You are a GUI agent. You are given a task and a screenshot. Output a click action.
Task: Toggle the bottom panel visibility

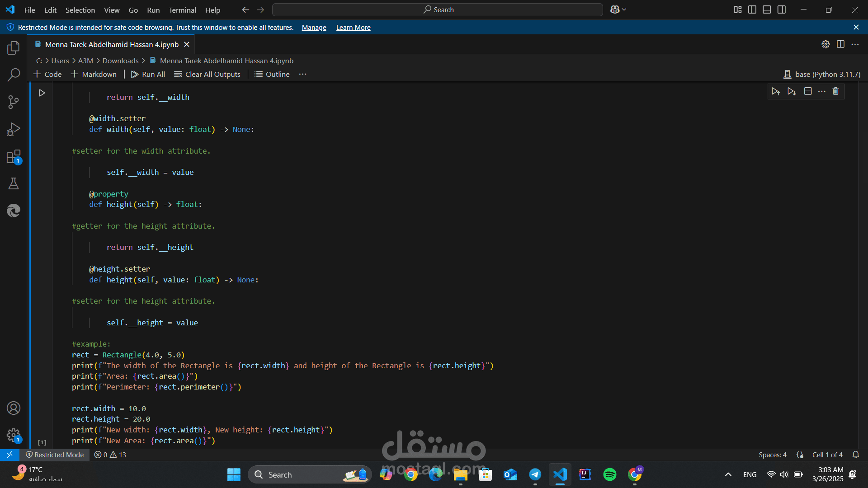(x=767, y=9)
